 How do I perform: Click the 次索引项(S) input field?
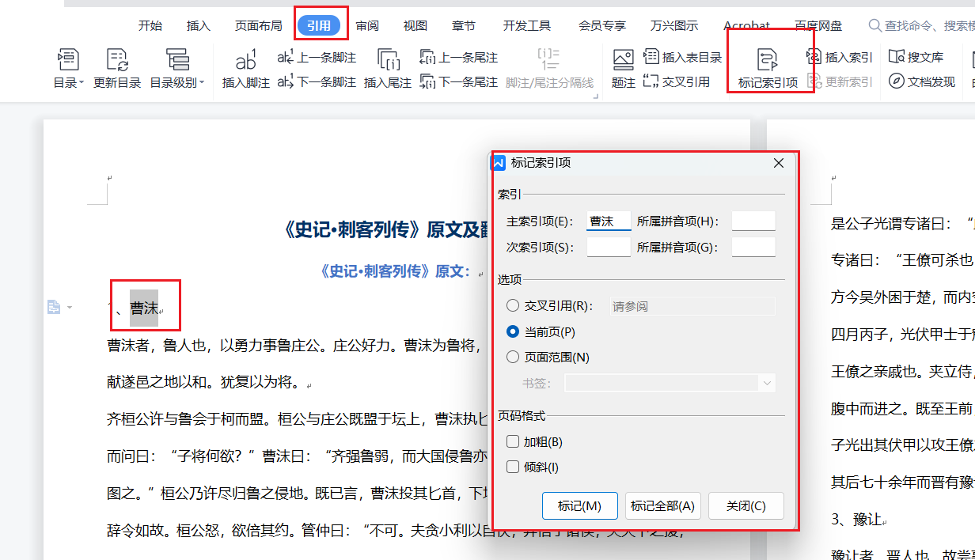pos(609,248)
